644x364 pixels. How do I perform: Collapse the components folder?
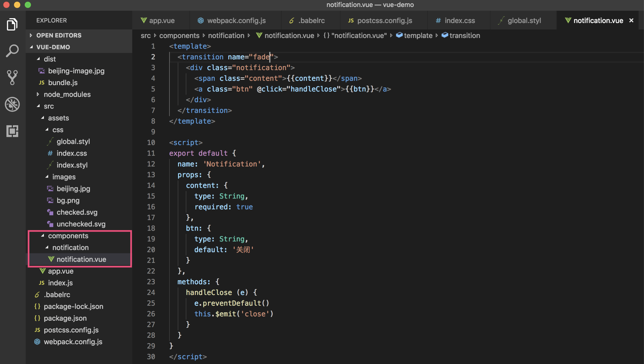tap(43, 236)
